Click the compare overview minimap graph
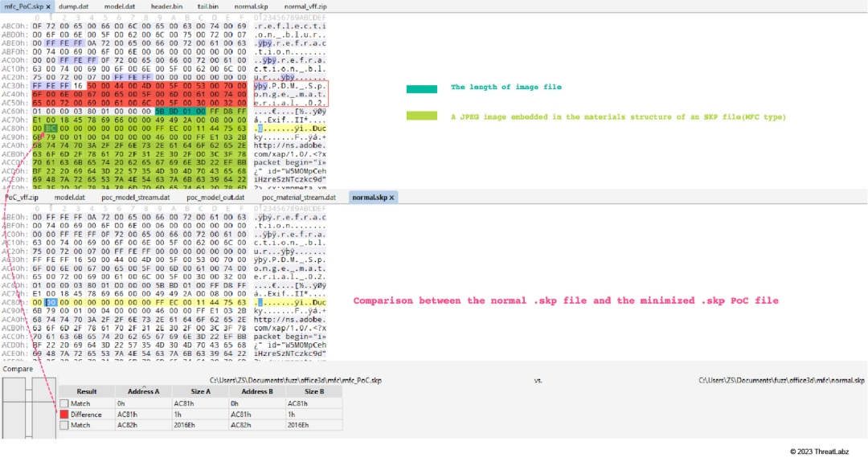The width and height of the screenshot is (868, 462). 28,410
